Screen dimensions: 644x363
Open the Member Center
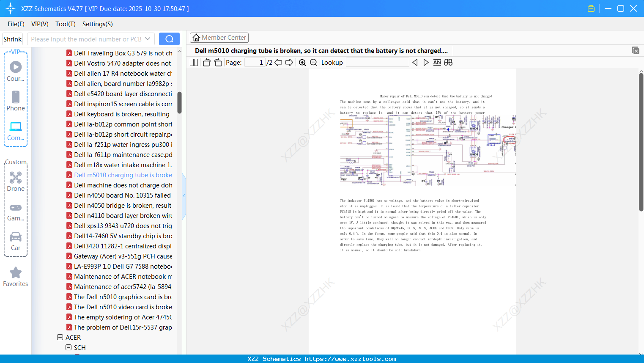coord(219,38)
